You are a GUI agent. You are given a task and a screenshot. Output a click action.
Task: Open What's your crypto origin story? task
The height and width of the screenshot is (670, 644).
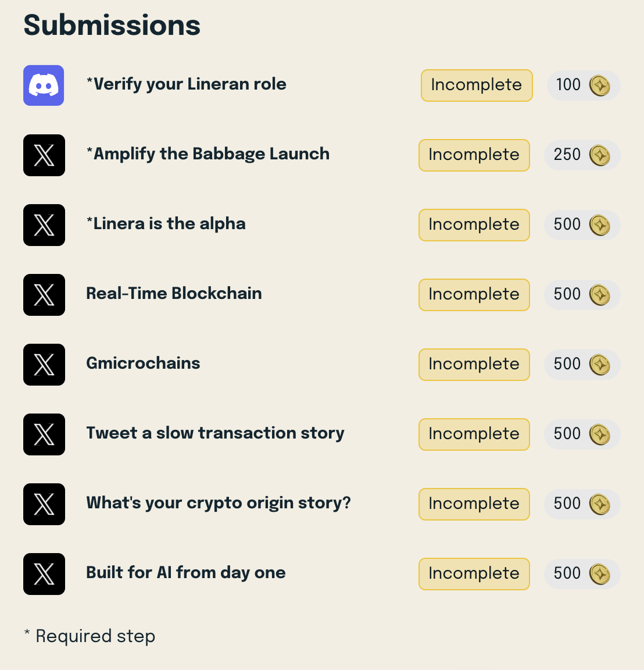[x=218, y=503]
